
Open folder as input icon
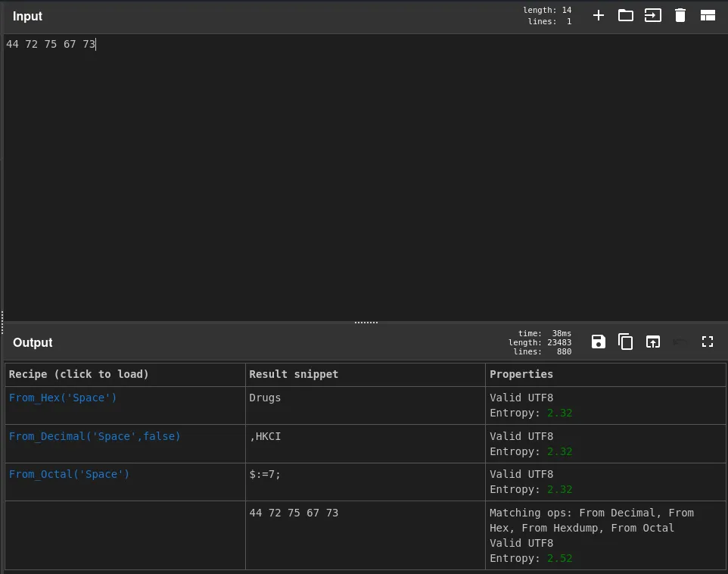coord(625,16)
